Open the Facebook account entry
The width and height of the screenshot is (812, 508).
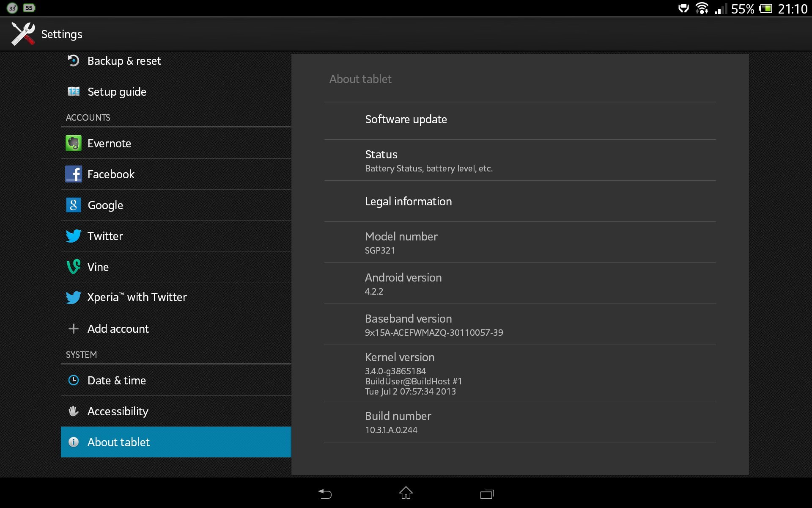click(x=176, y=174)
